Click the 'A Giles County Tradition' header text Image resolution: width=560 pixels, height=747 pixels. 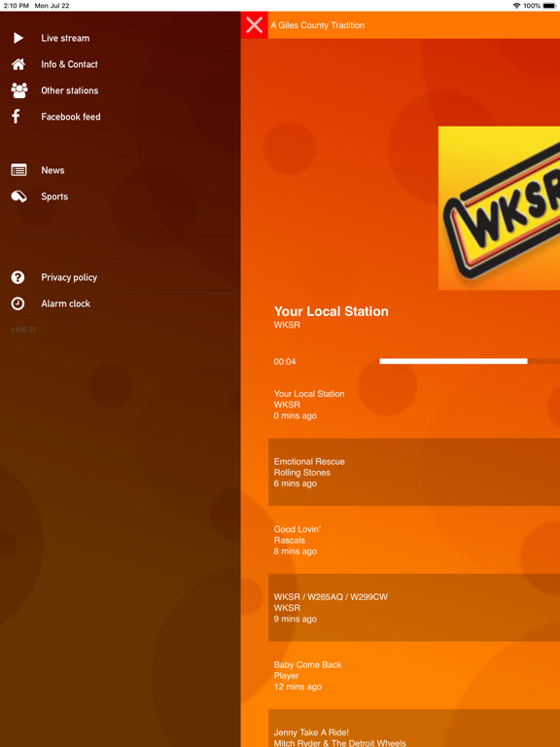point(318,25)
